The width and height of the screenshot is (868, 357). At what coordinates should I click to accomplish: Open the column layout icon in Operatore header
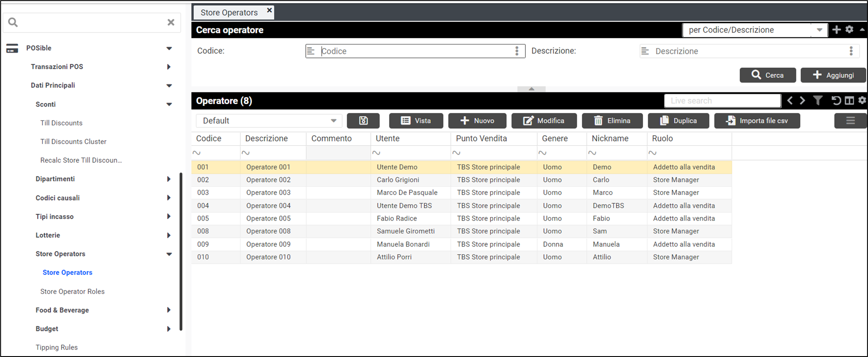click(849, 100)
